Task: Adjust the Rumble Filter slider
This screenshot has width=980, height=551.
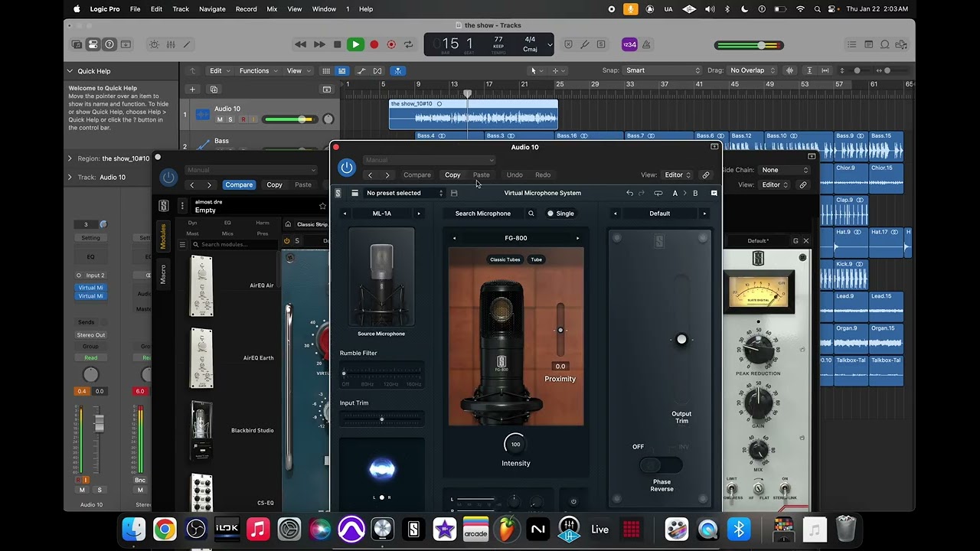Action: 381,373
